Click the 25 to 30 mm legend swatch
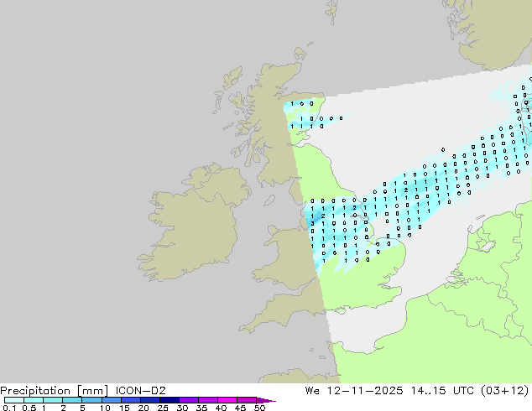 coord(169,400)
